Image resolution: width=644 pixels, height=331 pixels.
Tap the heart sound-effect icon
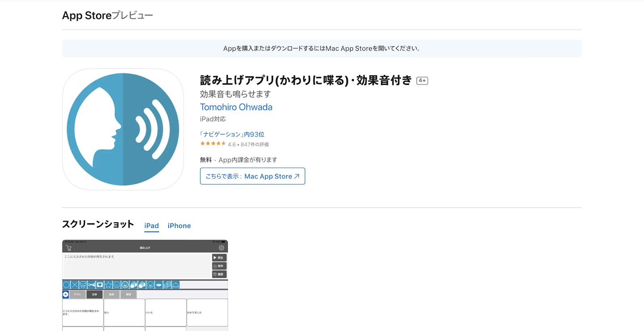pos(100,285)
